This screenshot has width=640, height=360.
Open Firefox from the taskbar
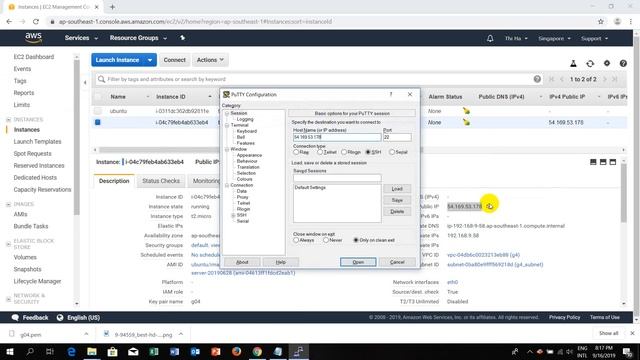coord(236,351)
